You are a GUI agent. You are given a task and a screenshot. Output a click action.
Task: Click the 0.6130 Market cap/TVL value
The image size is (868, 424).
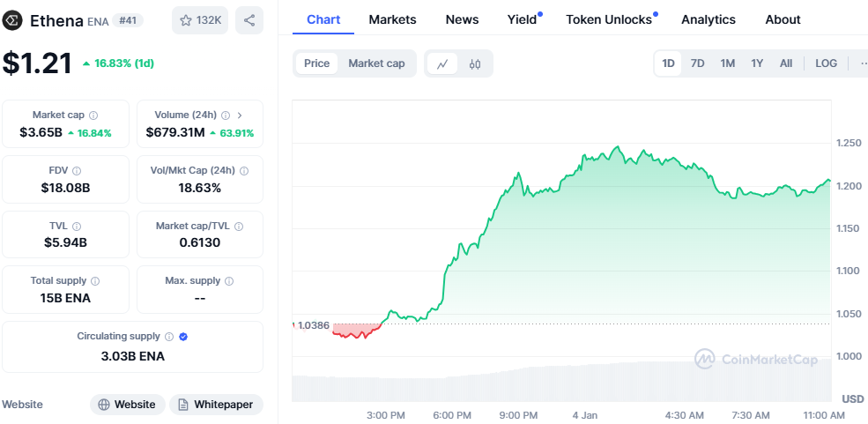pyautogui.click(x=200, y=242)
